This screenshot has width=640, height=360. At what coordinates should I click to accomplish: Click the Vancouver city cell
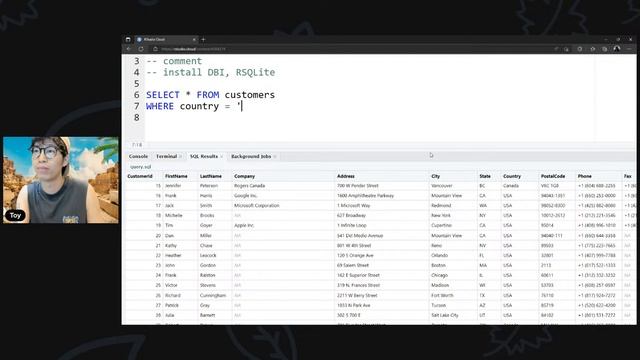[442, 186]
